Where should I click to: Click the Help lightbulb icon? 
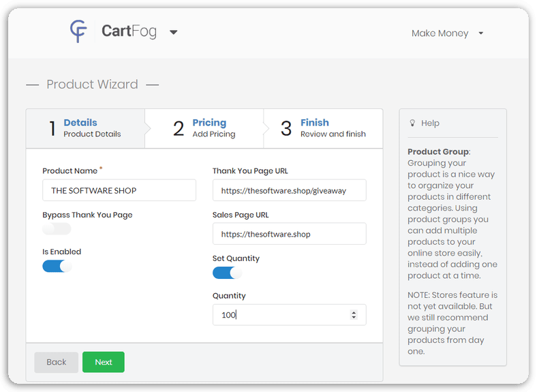tap(413, 123)
